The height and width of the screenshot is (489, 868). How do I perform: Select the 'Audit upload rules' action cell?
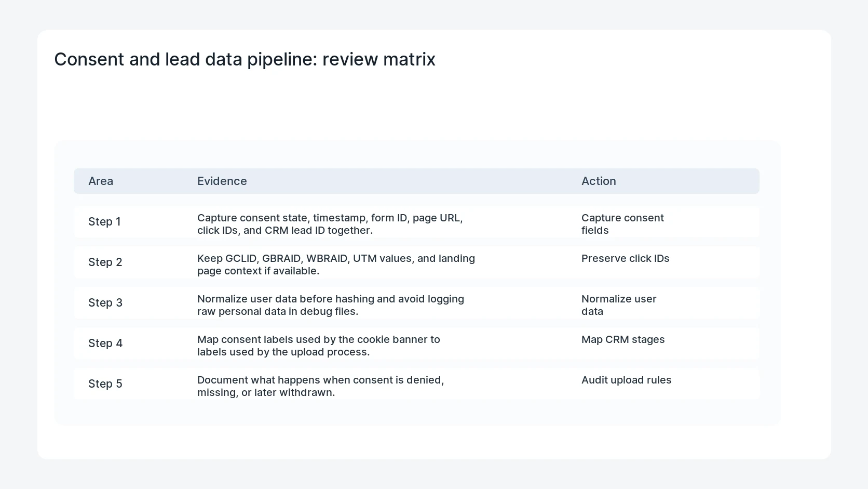tap(627, 380)
